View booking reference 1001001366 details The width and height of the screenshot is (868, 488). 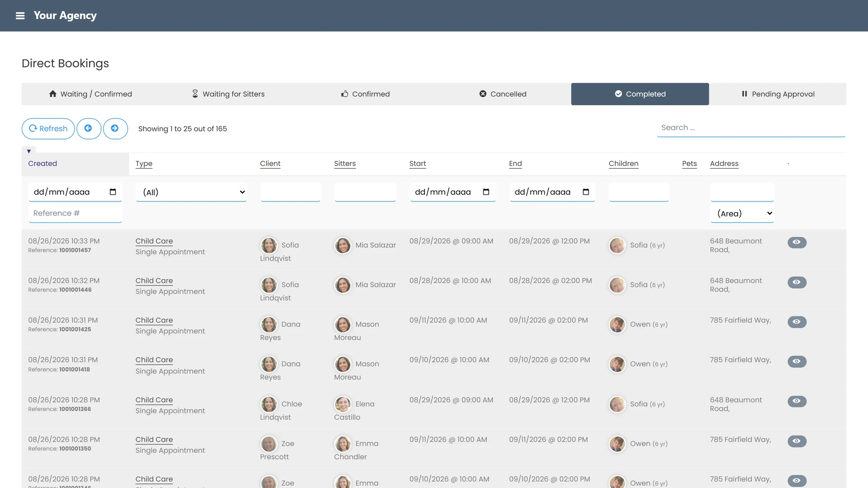coord(797,401)
